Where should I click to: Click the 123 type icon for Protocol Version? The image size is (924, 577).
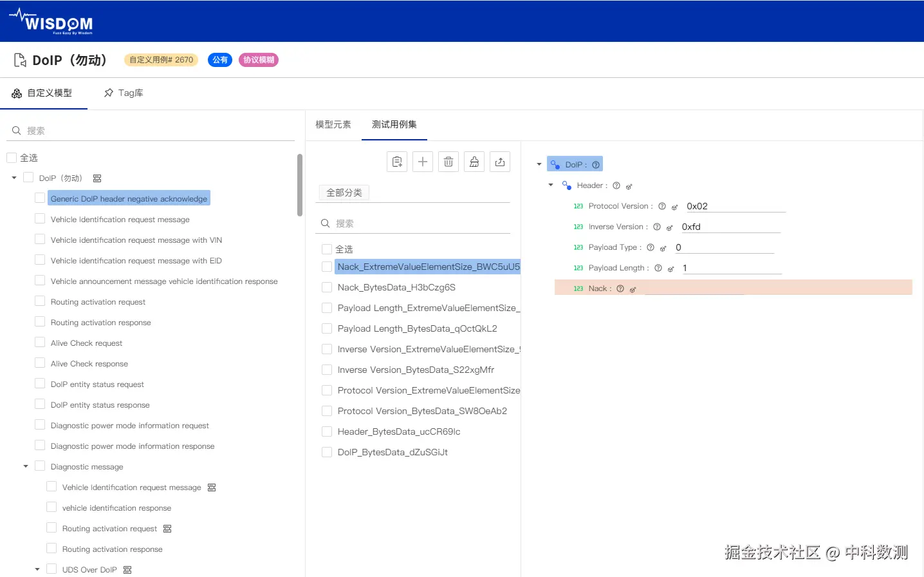coord(578,206)
